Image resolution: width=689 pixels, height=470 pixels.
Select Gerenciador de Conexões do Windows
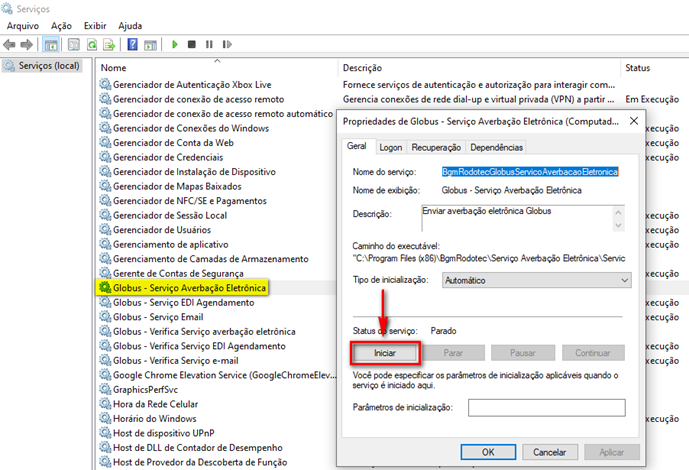click(191, 128)
